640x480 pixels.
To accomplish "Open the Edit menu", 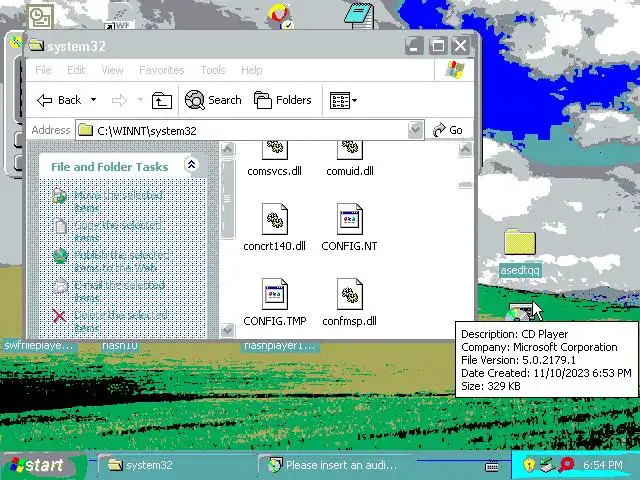I will pos(76,70).
